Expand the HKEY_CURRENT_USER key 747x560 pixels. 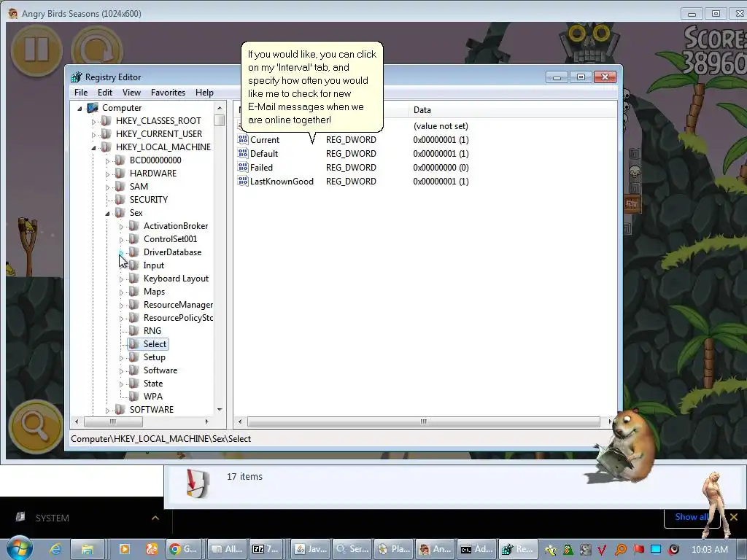[94, 135]
